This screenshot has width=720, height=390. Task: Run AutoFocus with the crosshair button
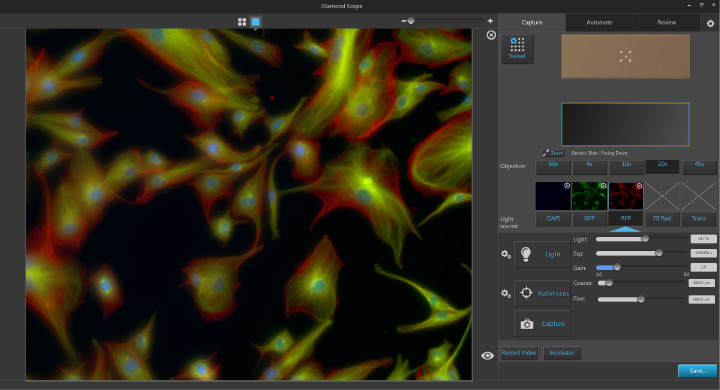(x=542, y=293)
